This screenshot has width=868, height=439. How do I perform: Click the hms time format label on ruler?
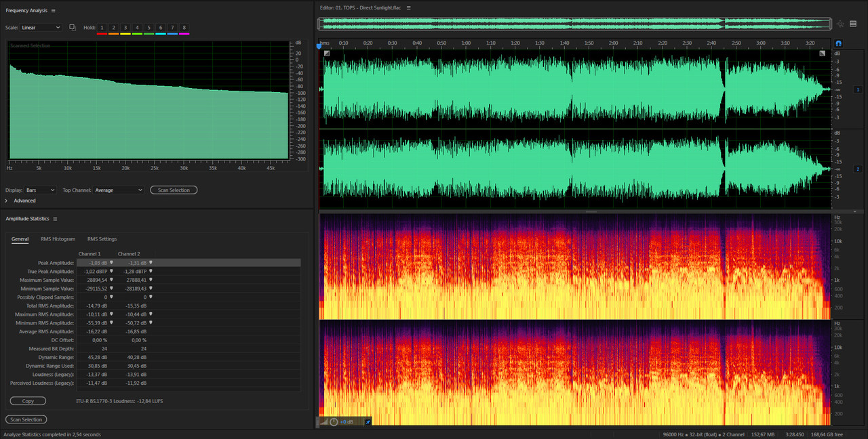tap(323, 43)
